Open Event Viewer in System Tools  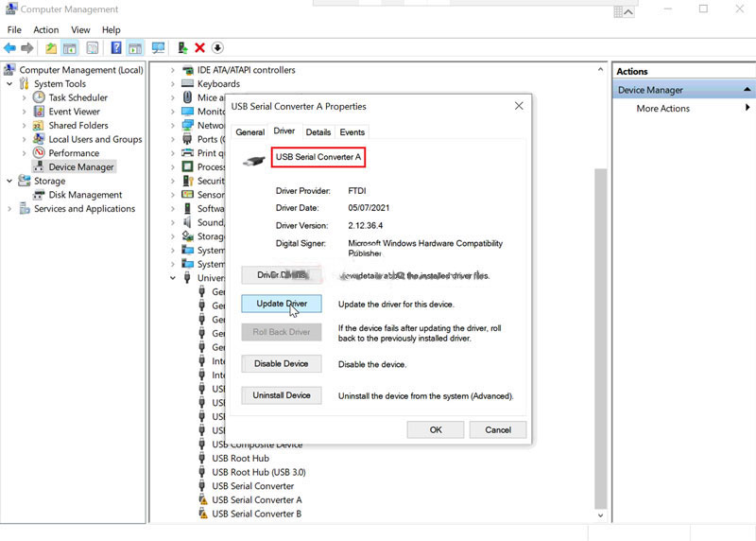pyautogui.click(x=74, y=112)
